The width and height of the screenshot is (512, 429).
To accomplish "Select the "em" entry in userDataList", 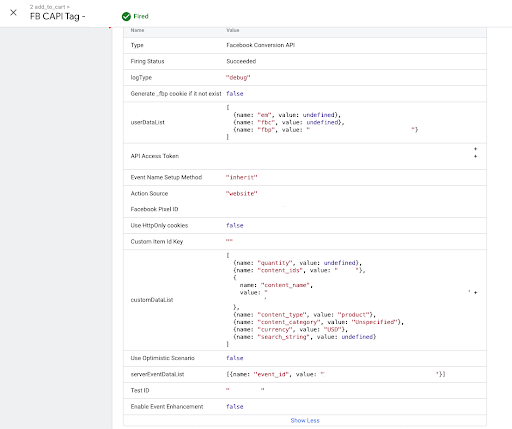I will point(287,115).
